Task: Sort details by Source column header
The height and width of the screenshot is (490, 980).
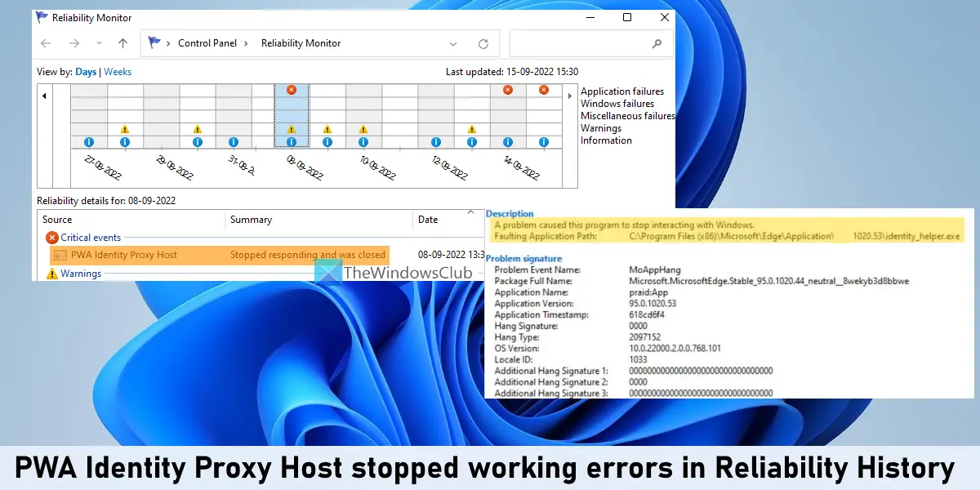Action: tap(131, 220)
